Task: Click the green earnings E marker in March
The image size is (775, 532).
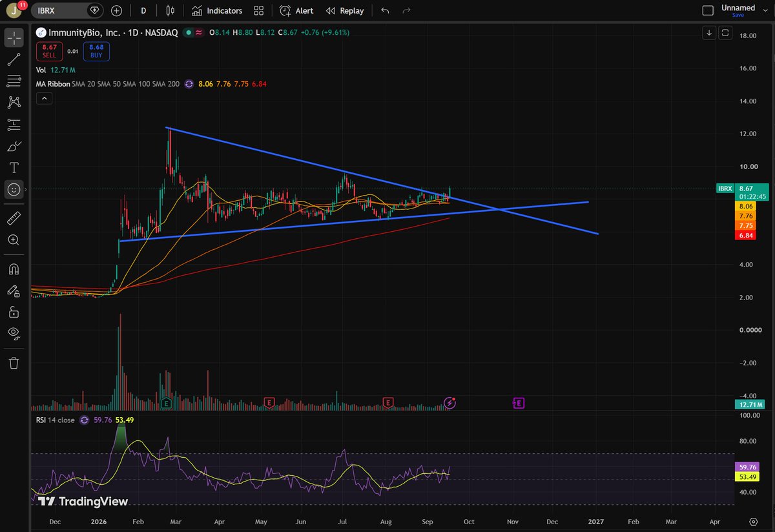Action: (x=166, y=403)
